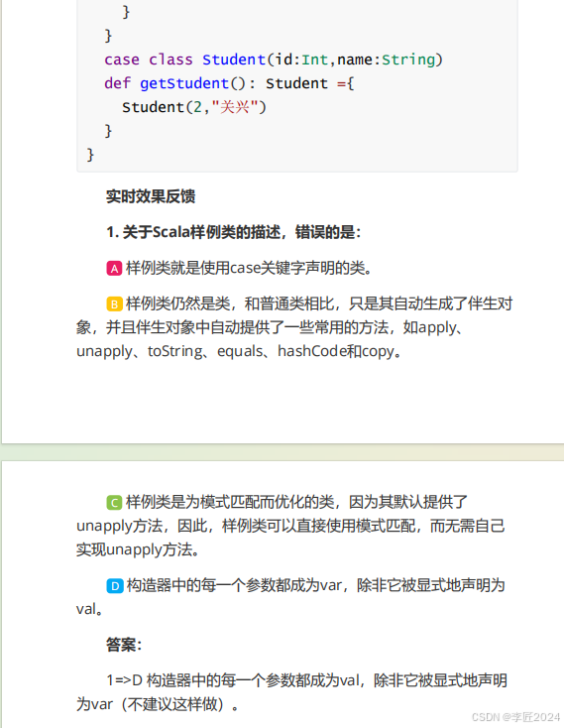564x728 pixels.
Task: Click the blue D option badge
Action: point(114,586)
